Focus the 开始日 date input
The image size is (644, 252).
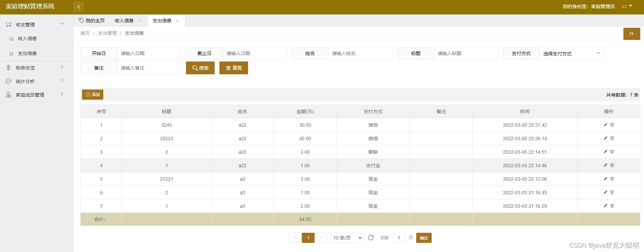[149, 53]
